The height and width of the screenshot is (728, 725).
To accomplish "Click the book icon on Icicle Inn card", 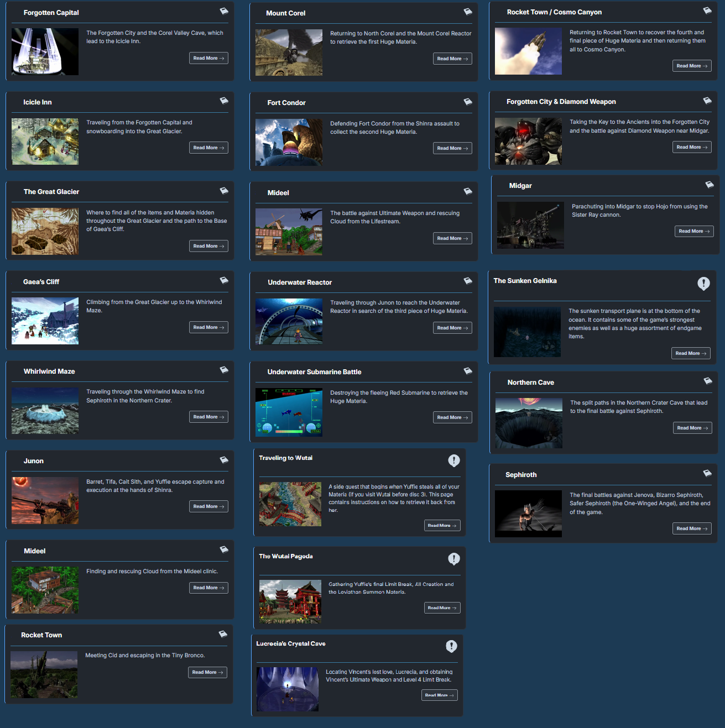I will [224, 101].
